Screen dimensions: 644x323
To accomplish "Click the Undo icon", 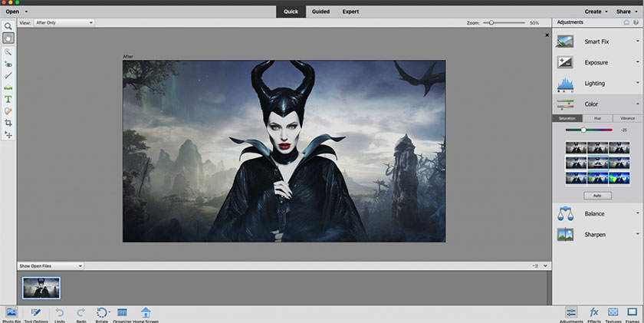I will [60, 313].
